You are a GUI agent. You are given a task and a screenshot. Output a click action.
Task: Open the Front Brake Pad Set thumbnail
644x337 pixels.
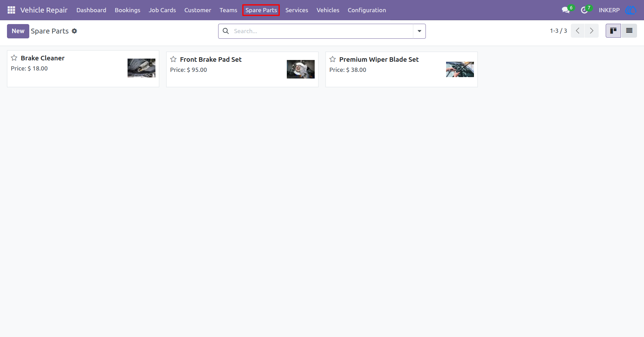301,69
